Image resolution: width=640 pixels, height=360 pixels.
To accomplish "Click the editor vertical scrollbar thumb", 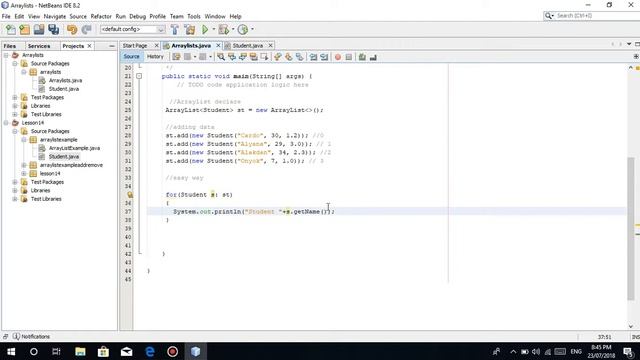I will coord(631,229).
